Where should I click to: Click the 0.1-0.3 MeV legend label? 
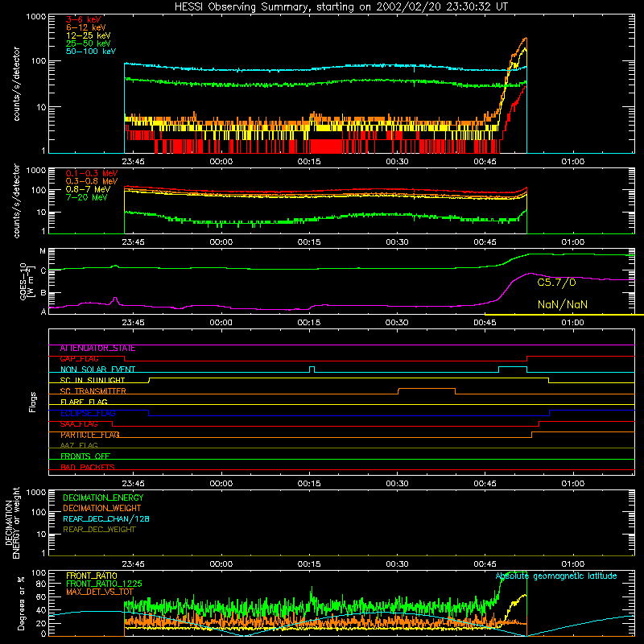[x=92, y=173]
